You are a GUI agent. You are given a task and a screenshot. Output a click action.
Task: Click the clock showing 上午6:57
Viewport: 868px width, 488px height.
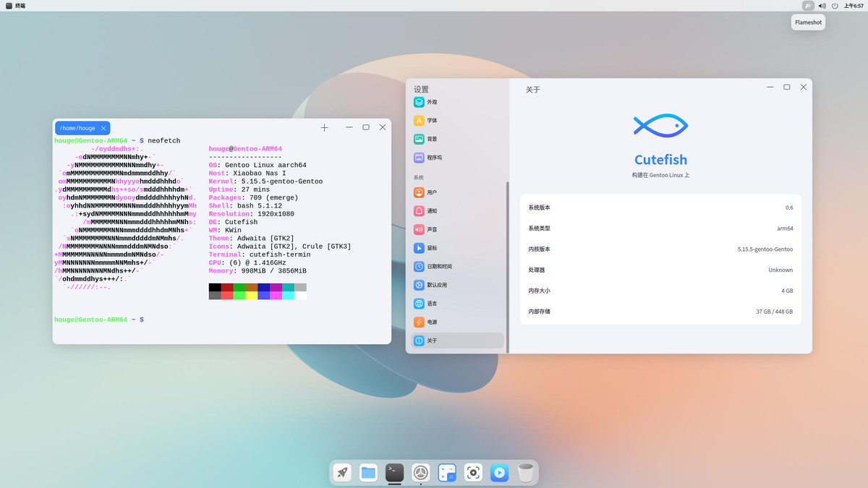point(854,6)
